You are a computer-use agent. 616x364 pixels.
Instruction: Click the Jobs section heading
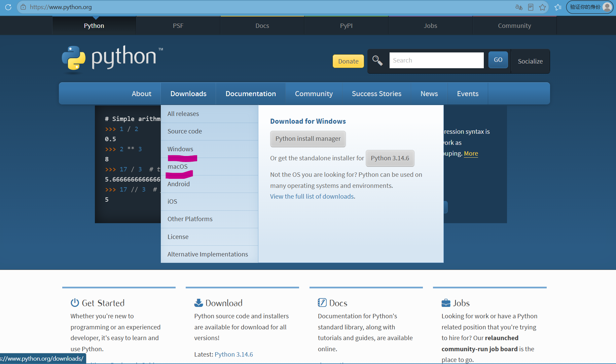pyautogui.click(x=461, y=303)
